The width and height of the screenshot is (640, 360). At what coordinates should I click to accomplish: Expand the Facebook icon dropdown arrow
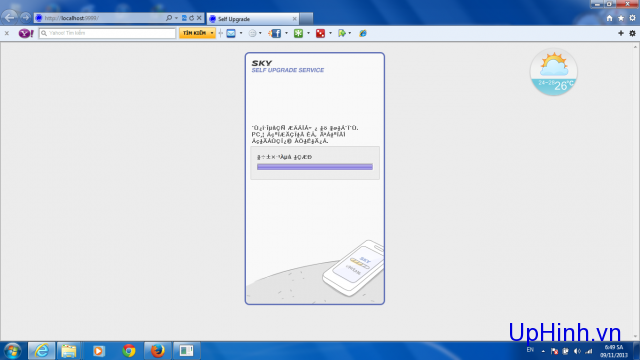286,33
